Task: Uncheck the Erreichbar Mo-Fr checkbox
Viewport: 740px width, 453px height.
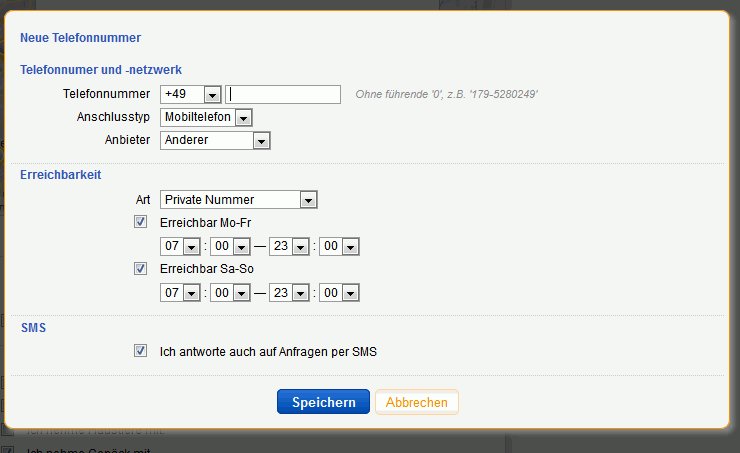Action: 141,222
